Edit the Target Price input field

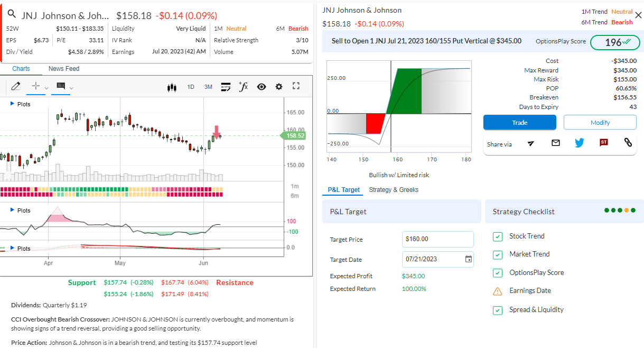point(438,239)
